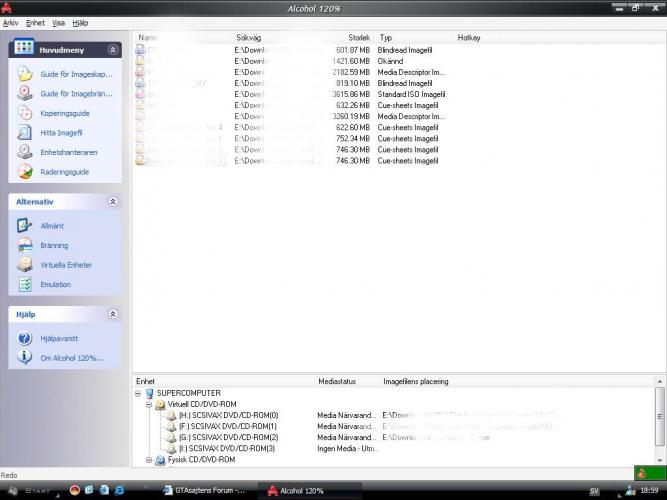Click the Hitta Imagefil search icon
The width and height of the screenshot is (667, 500).
click(25, 132)
